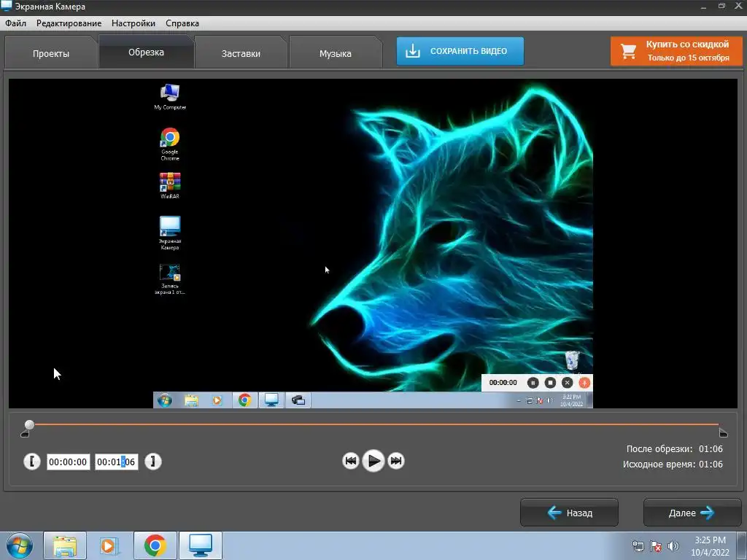Screen dimensions: 747x560
Task: Set trim start with left bracket button
Action: (x=32, y=462)
